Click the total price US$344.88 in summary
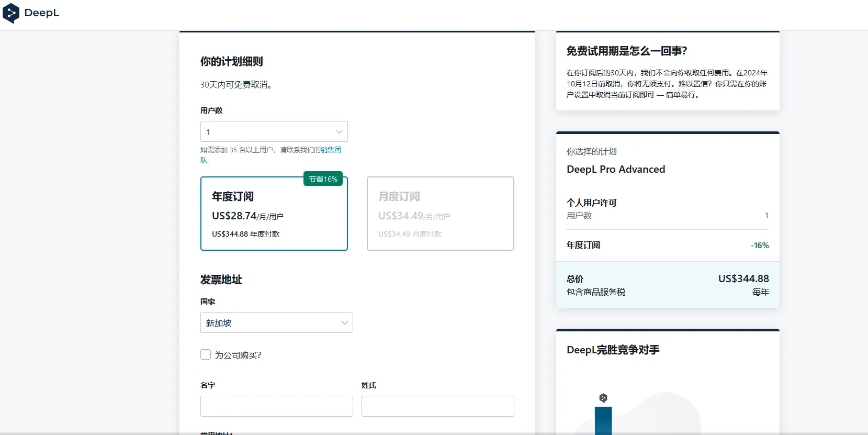Image resolution: width=868 pixels, height=435 pixels. (x=743, y=278)
